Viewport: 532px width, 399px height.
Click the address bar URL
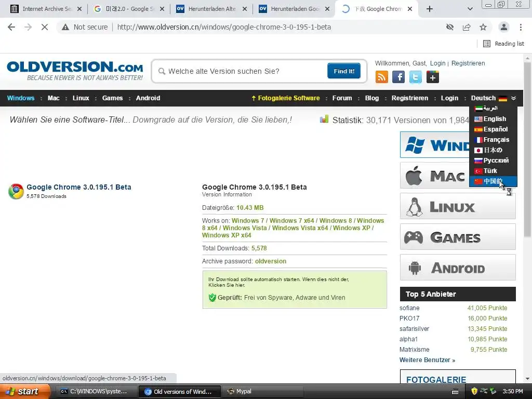click(x=224, y=27)
